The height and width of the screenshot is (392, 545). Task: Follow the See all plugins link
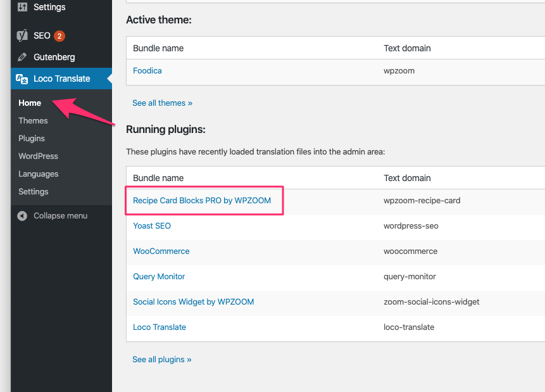[162, 359]
